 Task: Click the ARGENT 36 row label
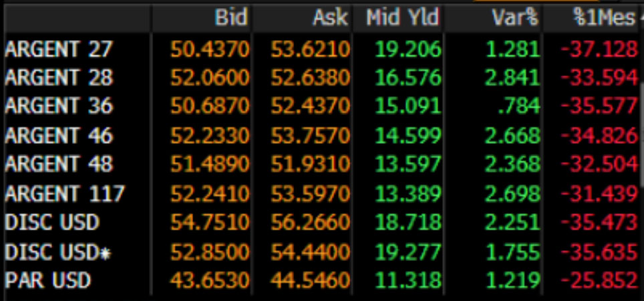(x=59, y=107)
